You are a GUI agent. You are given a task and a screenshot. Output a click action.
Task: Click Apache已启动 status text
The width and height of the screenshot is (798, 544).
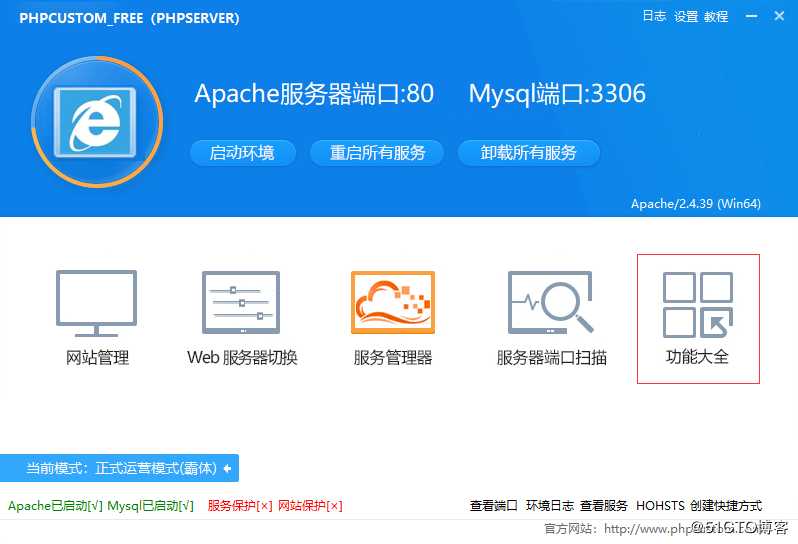point(55,506)
